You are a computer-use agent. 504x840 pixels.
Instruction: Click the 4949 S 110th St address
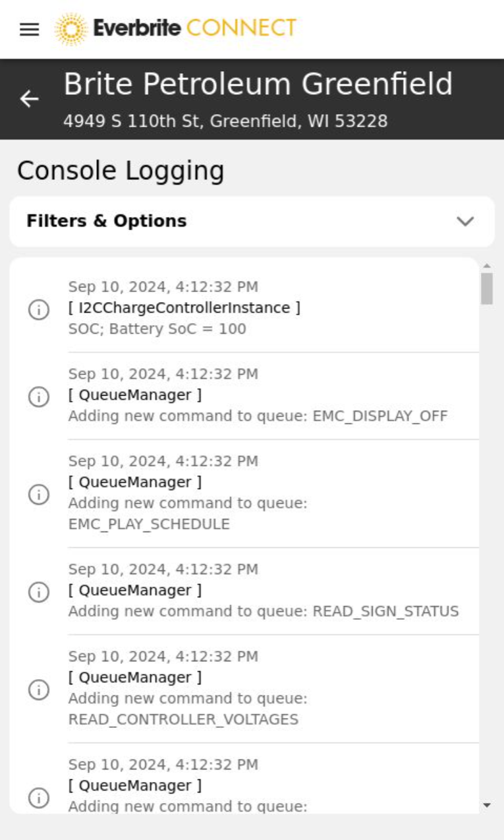coord(225,121)
